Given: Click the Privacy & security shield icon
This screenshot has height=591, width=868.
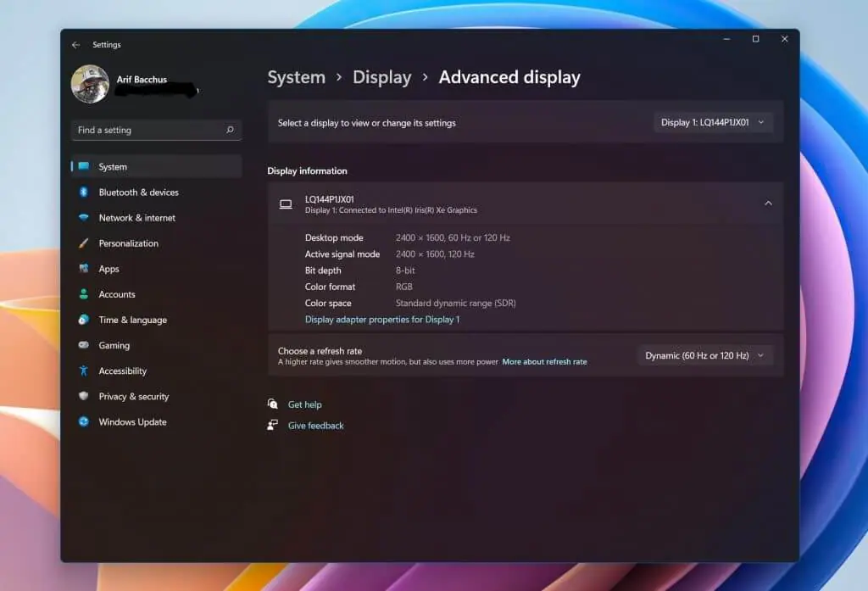Looking at the screenshot, I should point(84,396).
